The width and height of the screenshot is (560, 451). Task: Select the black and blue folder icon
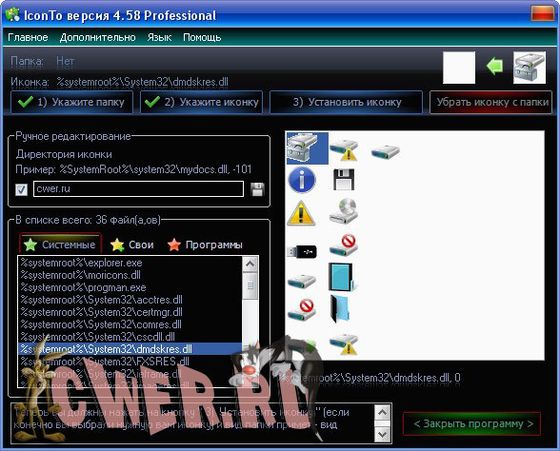click(340, 309)
